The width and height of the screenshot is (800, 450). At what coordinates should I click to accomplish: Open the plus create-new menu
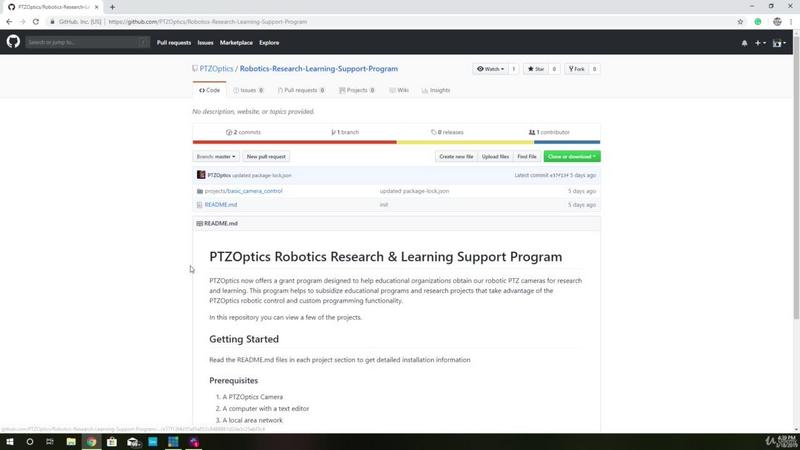pyautogui.click(x=760, y=43)
